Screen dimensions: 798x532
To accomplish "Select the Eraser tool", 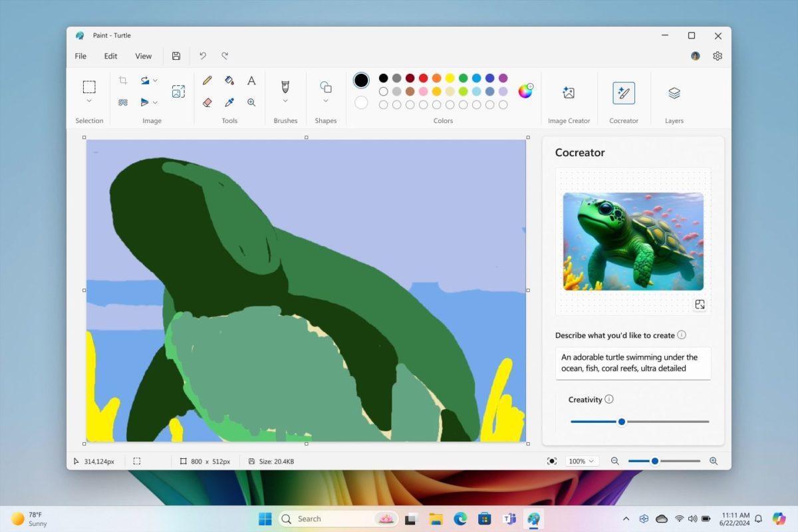I will pyautogui.click(x=207, y=102).
